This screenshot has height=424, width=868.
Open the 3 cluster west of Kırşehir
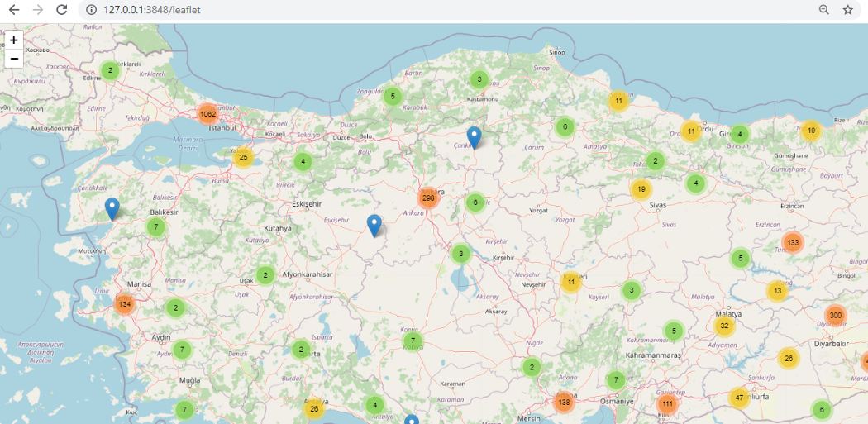pyautogui.click(x=460, y=255)
